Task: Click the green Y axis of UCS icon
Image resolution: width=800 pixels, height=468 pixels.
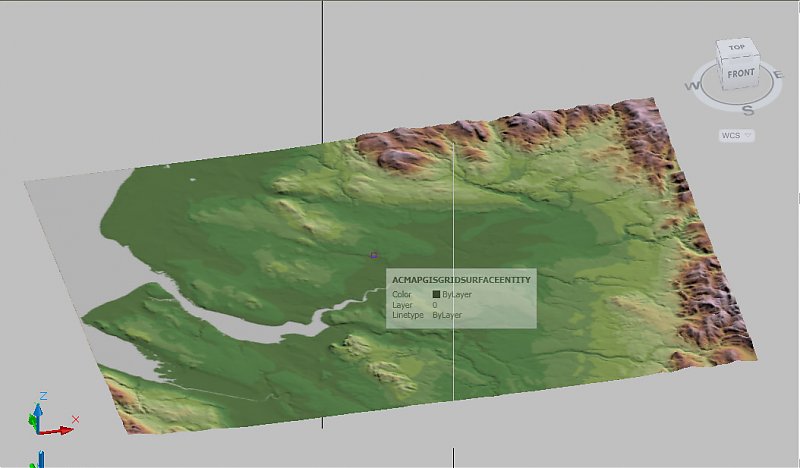Action: pos(33,423)
